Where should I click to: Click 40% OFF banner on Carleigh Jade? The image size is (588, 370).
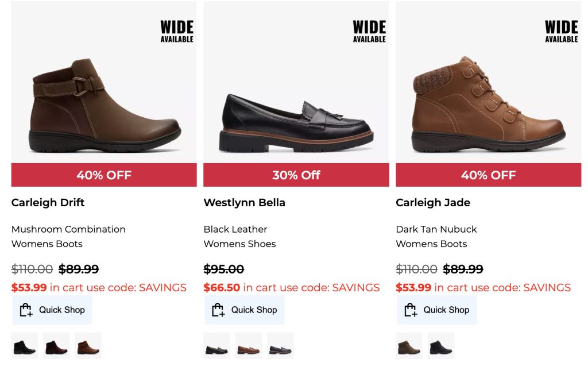pyautogui.click(x=489, y=175)
